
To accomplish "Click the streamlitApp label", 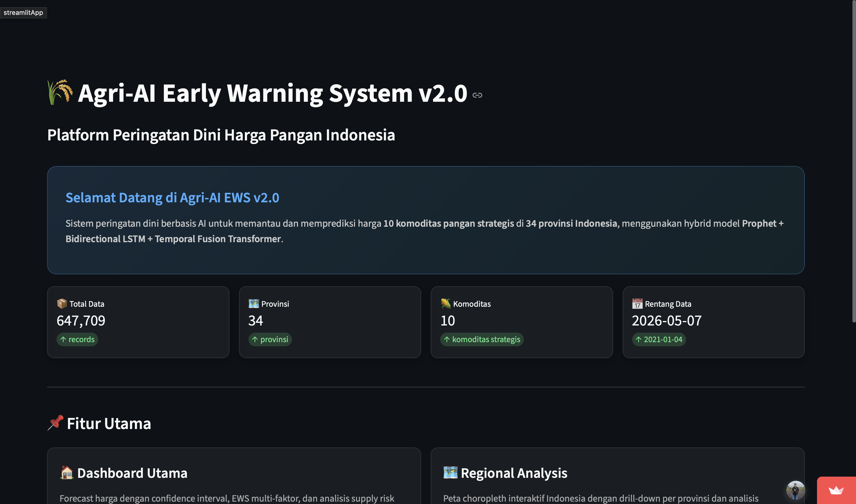I will 24,12.
